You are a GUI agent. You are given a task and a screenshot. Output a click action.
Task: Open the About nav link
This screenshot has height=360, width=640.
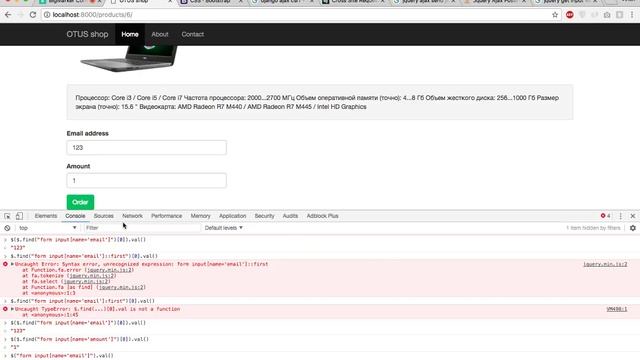[x=160, y=34]
